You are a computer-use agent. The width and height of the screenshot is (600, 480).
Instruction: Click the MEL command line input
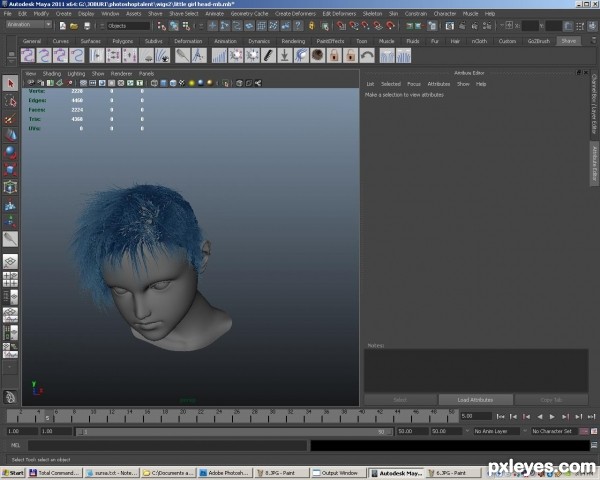167,445
